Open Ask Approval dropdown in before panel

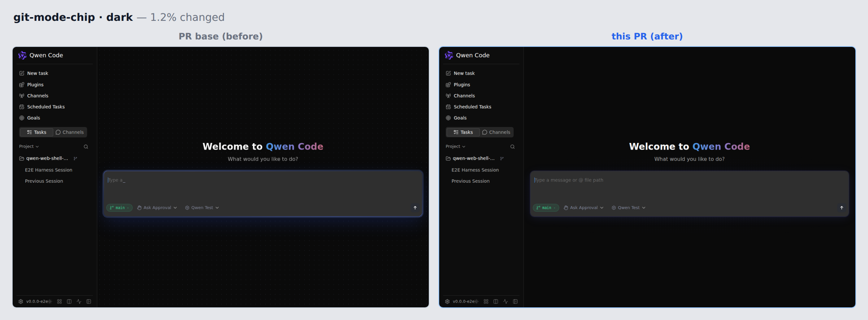tap(157, 208)
